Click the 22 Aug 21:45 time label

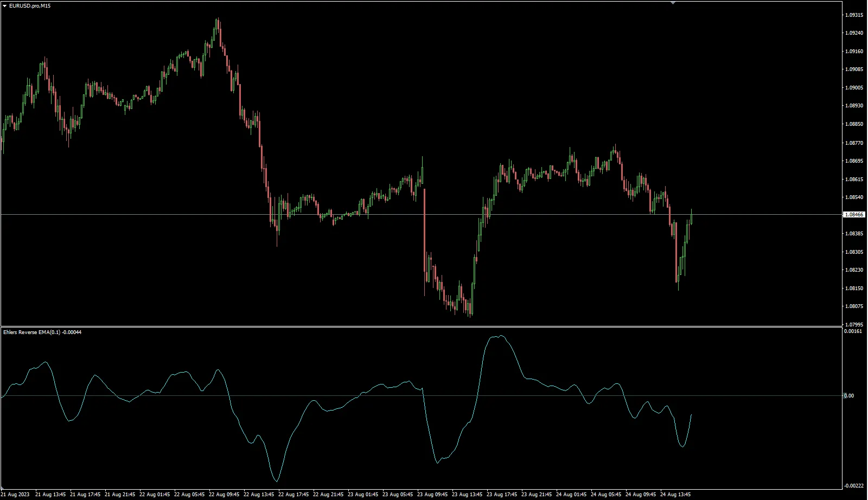328,495
